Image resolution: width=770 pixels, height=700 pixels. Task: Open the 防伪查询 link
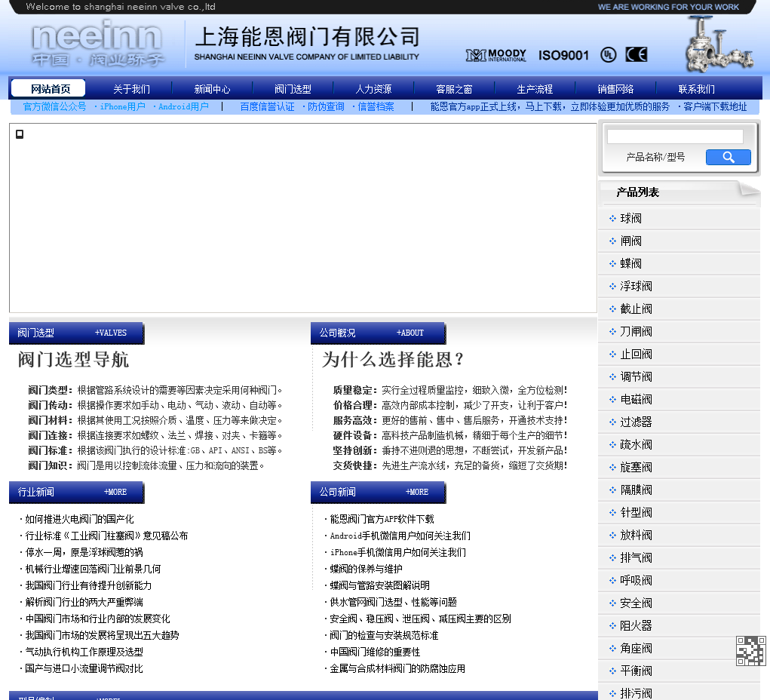point(326,106)
